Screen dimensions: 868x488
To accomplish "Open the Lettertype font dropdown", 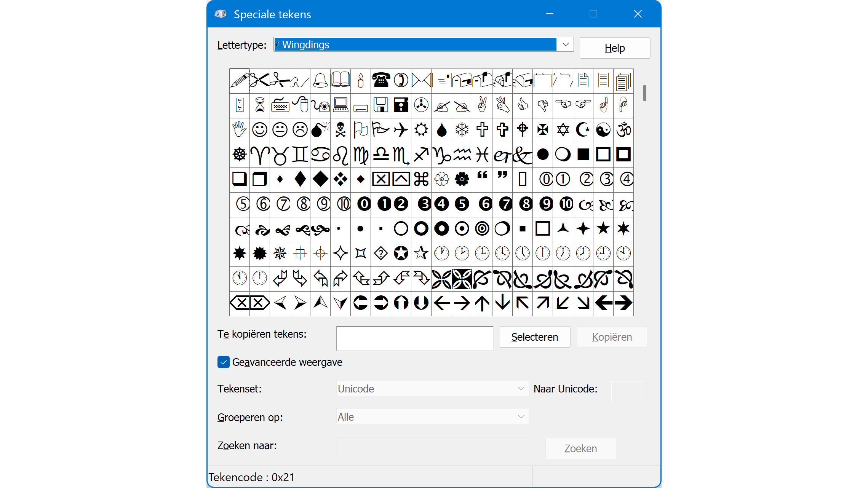I will pyautogui.click(x=566, y=45).
